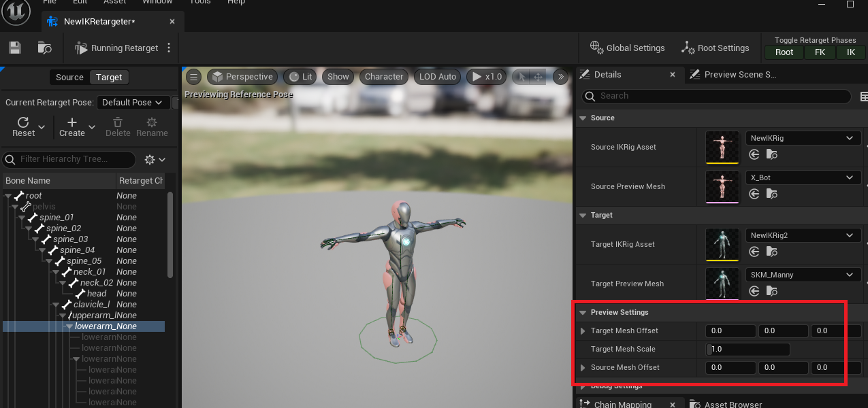Collapse the spine_01 bone
This screenshot has width=868, height=408.
pyautogui.click(x=23, y=218)
